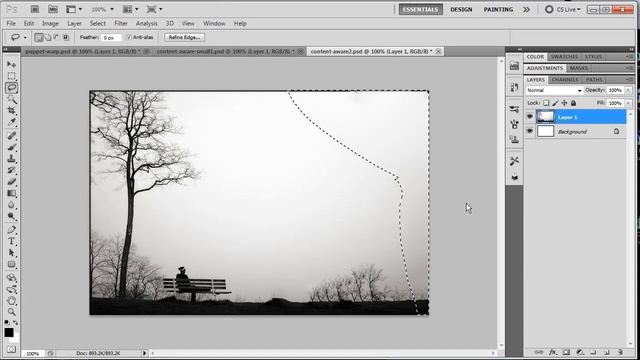Select the Zoom tool in toolbox
Screen dimensions: 640x360
[x=11, y=312]
